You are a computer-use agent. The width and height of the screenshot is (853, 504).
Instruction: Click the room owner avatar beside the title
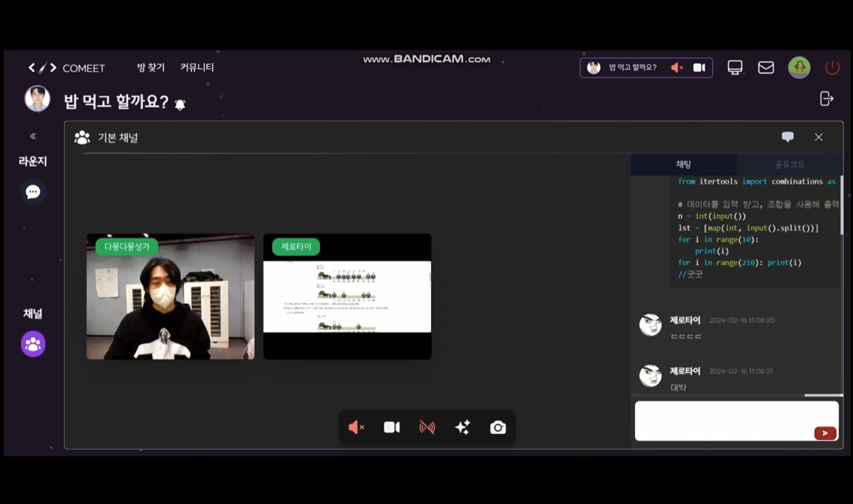(x=37, y=98)
